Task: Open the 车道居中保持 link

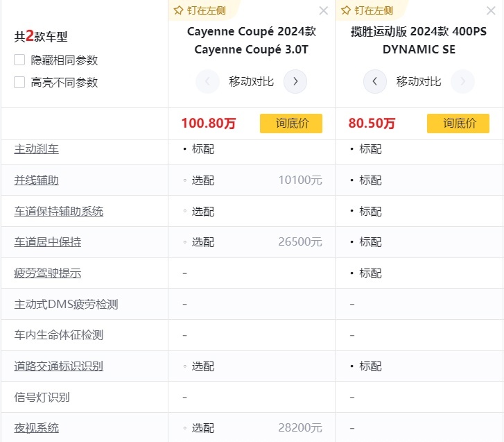Action: tap(48, 242)
